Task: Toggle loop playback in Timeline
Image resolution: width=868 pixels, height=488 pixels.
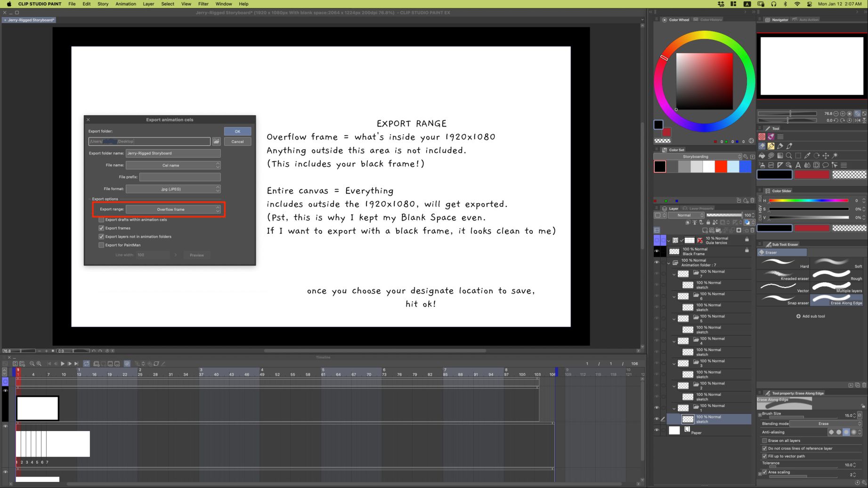Action: pos(87,364)
